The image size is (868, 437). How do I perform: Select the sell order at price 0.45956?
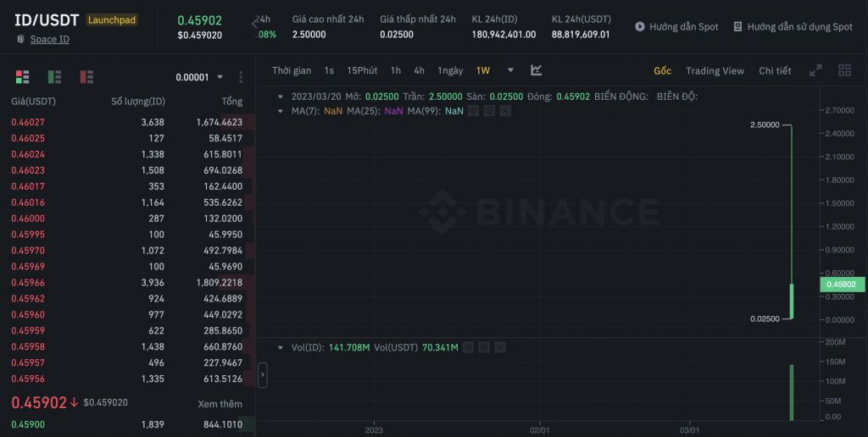click(x=127, y=379)
